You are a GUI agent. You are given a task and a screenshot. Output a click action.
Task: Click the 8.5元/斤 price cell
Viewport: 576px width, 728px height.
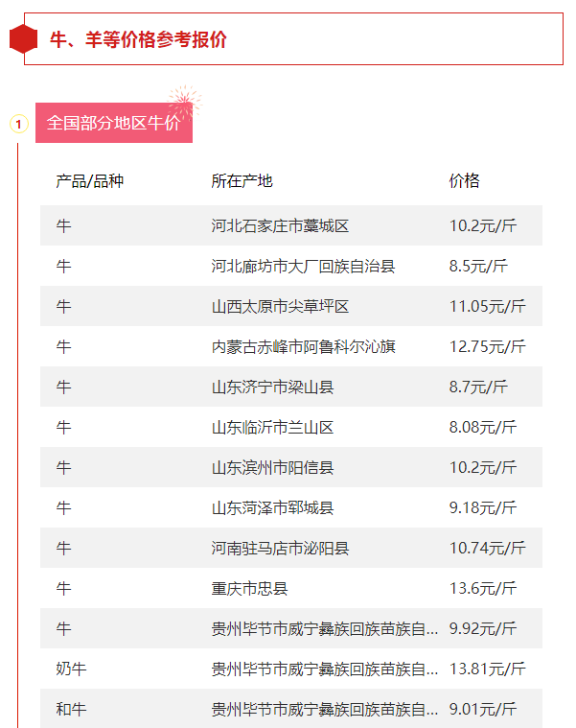(x=478, y=267)
